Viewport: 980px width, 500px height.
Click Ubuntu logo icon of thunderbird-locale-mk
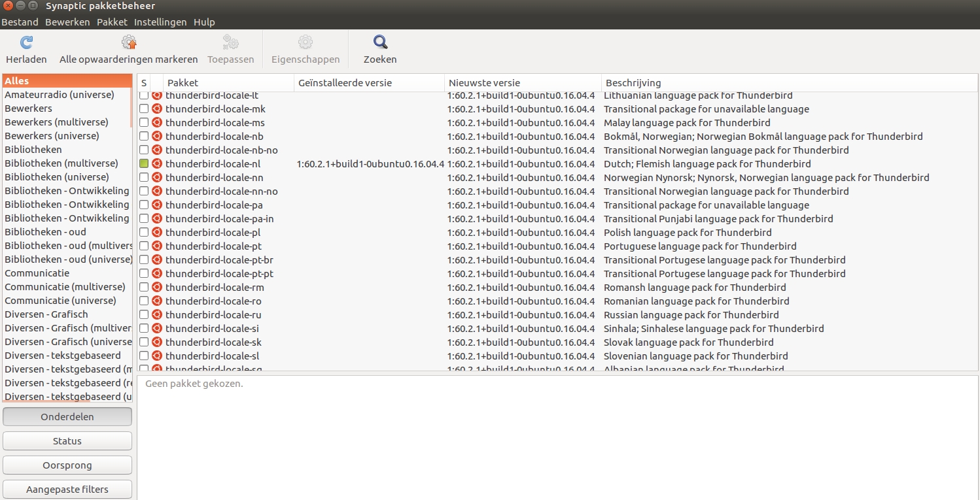[x=157, y=109]
